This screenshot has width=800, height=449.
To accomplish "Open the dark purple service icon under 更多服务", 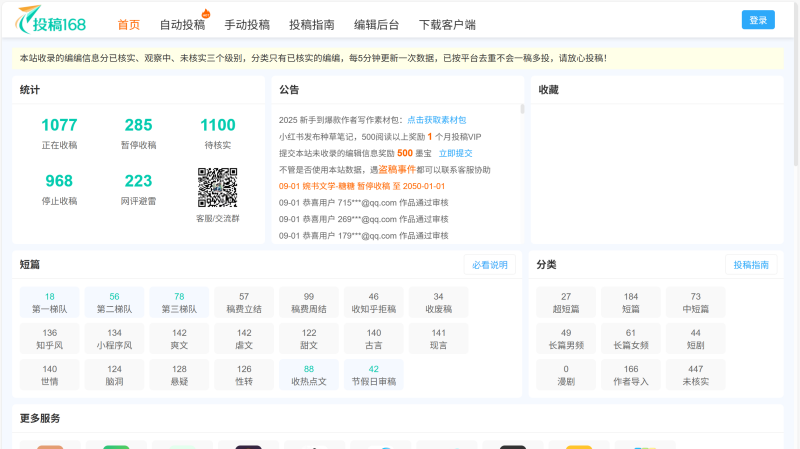I will [x=248, y=446].
